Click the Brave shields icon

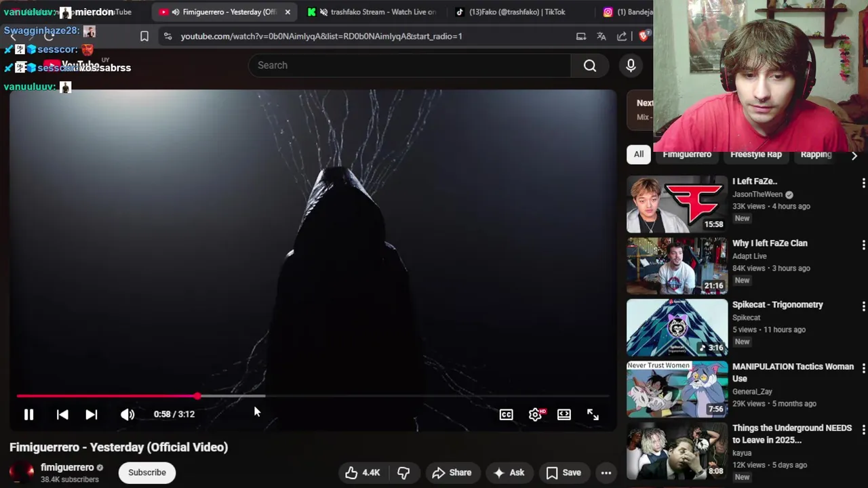[644, 36]
